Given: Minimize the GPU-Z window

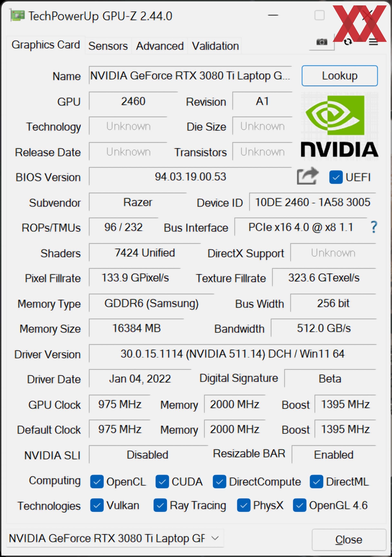Looking at the screenshot, I should 273,15.
